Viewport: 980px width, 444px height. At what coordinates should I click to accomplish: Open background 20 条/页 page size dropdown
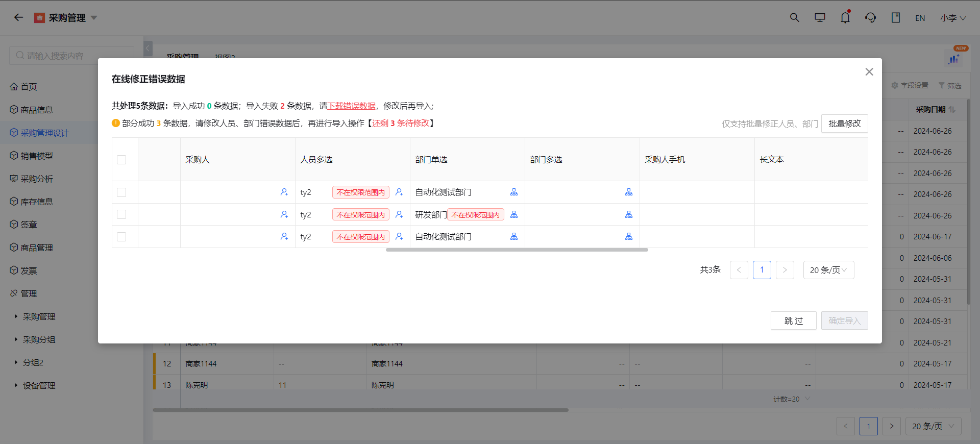934,426
